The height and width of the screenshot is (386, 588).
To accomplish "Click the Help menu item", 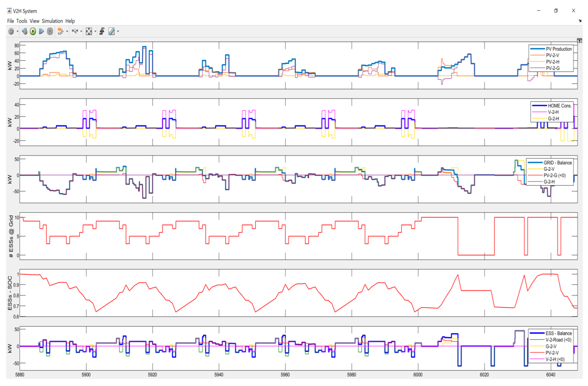I will tap(70, 21).
